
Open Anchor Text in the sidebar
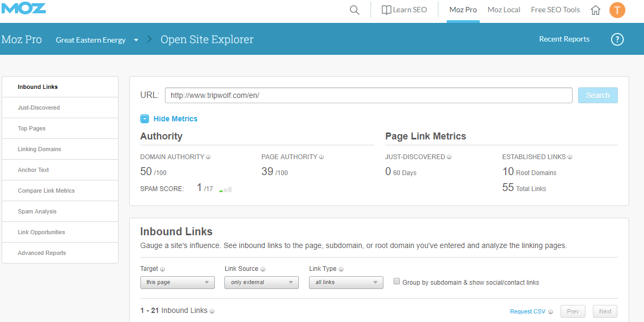60,170
